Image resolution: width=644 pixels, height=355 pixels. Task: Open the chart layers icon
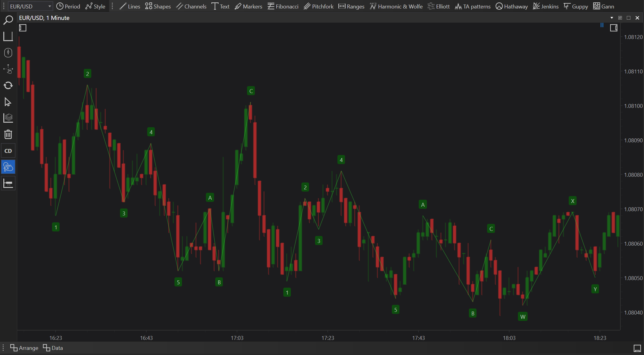tap(8, 118)
